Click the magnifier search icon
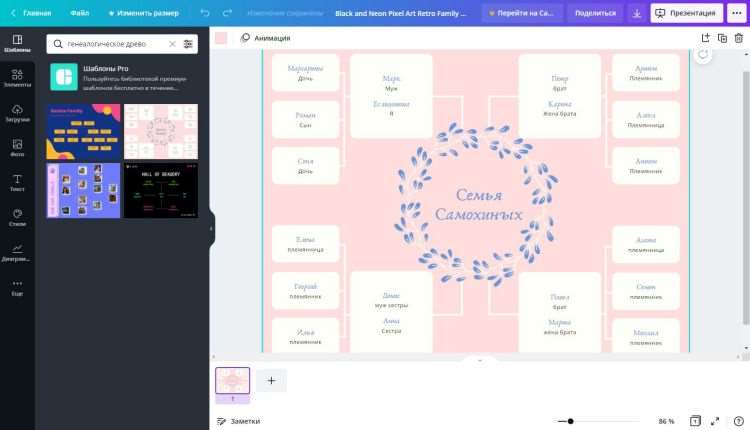750x430 pixels. coord(58,44)
